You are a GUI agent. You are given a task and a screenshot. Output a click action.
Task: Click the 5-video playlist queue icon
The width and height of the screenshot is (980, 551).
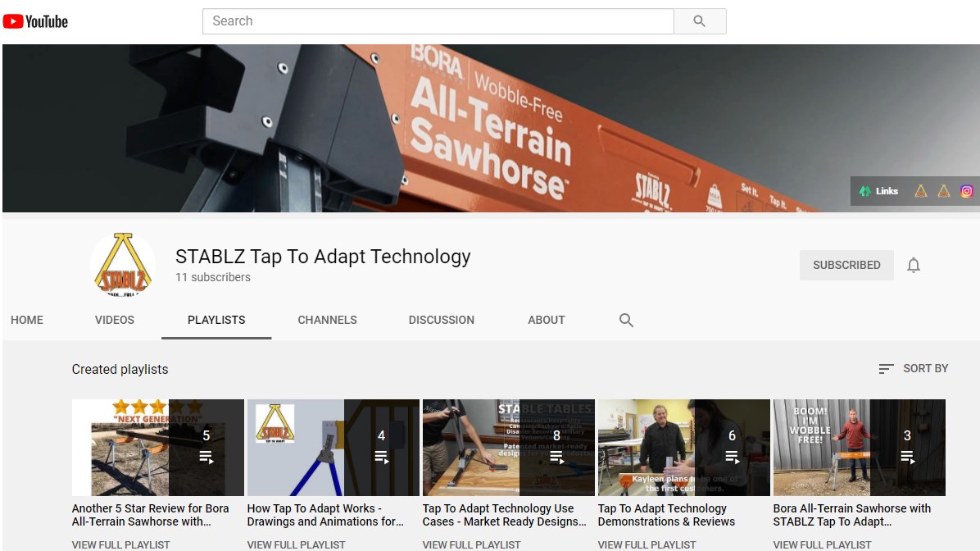pos(206,458)
